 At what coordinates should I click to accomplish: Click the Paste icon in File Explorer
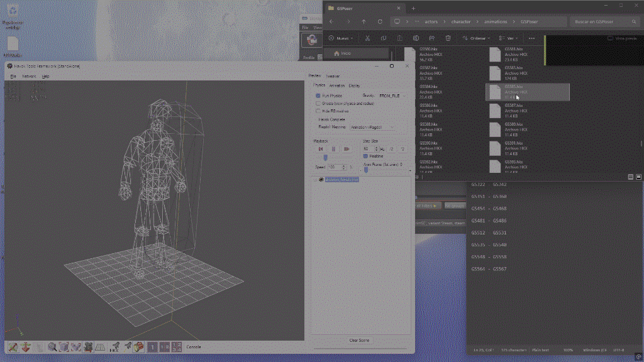click(x=399, y=38)
